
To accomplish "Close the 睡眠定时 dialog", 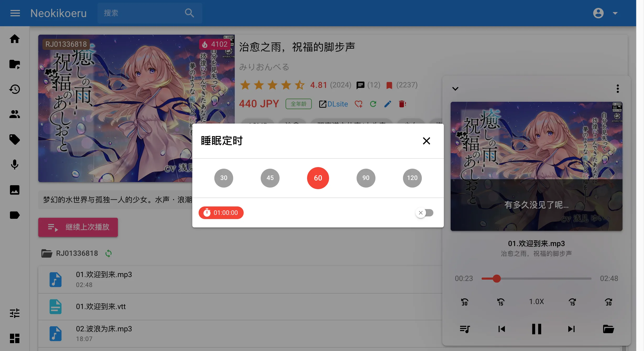I will [x=427, y=141].
